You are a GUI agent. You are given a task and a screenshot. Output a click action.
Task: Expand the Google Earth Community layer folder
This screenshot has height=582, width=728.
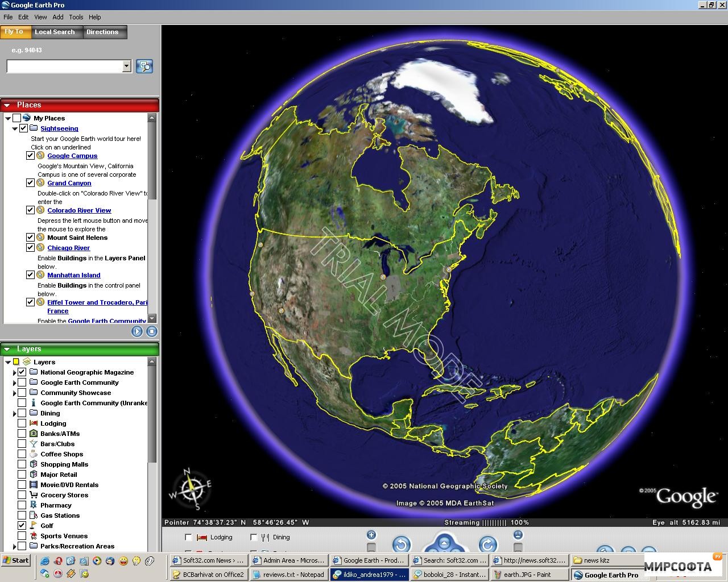point(15,383)
